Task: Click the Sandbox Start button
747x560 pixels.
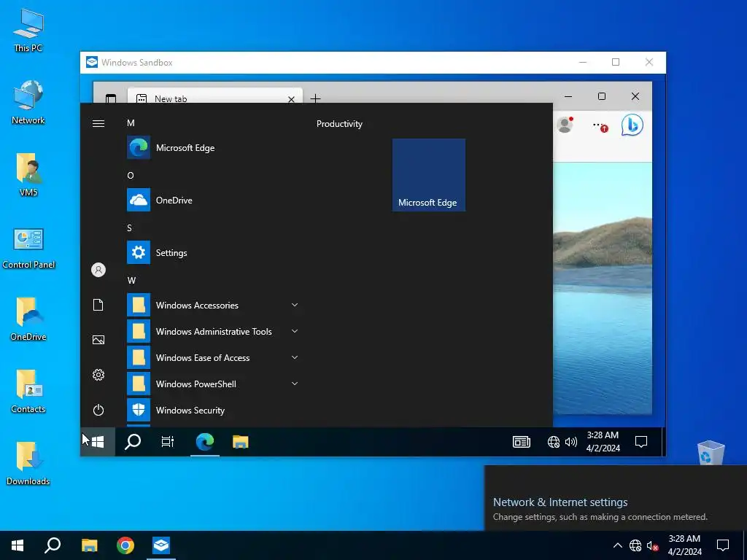Action: pyautogui.click(x=98, y=442)
